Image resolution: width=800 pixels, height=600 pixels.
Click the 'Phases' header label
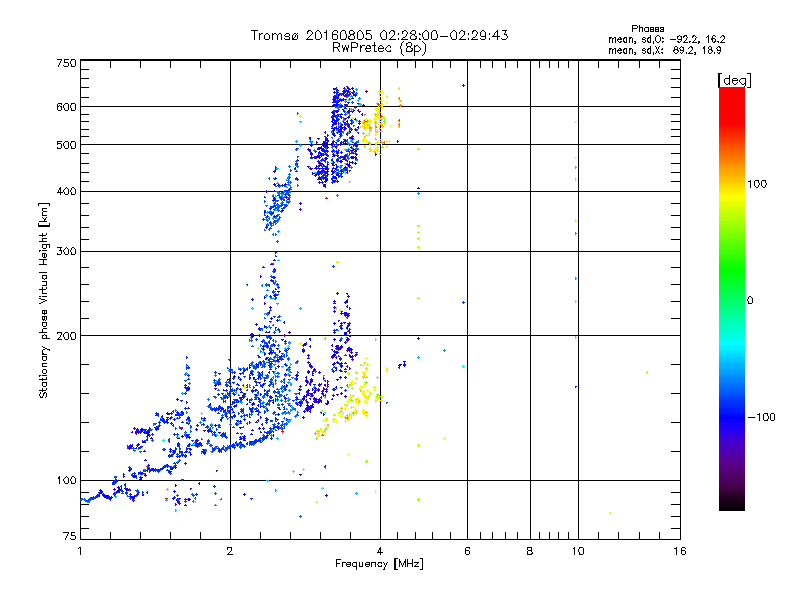coord(647,29)
